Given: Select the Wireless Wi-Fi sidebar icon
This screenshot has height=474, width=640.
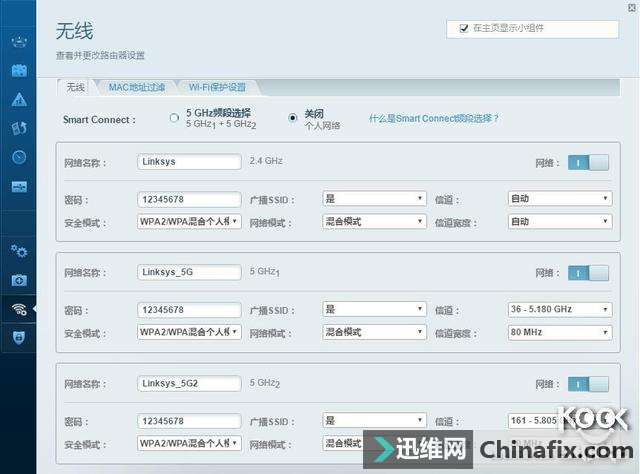Looking at the screenshot, I should pos(19,309).
